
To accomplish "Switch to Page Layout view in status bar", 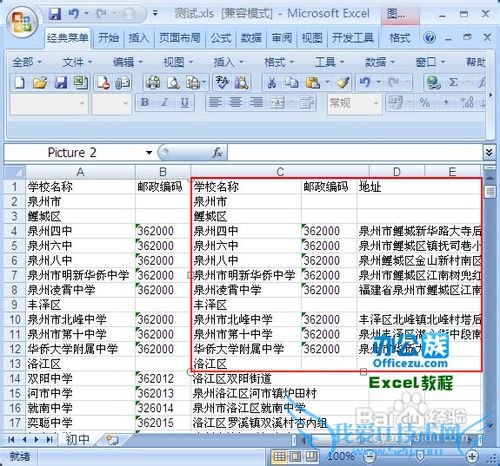I will pyautogui.click(x=295, y=456).
